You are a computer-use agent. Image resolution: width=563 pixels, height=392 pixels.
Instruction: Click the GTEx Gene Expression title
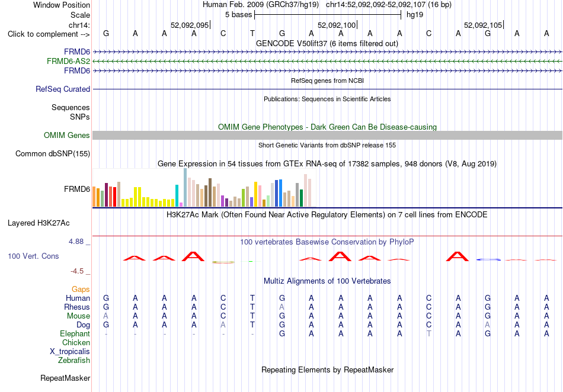(327, 164)
